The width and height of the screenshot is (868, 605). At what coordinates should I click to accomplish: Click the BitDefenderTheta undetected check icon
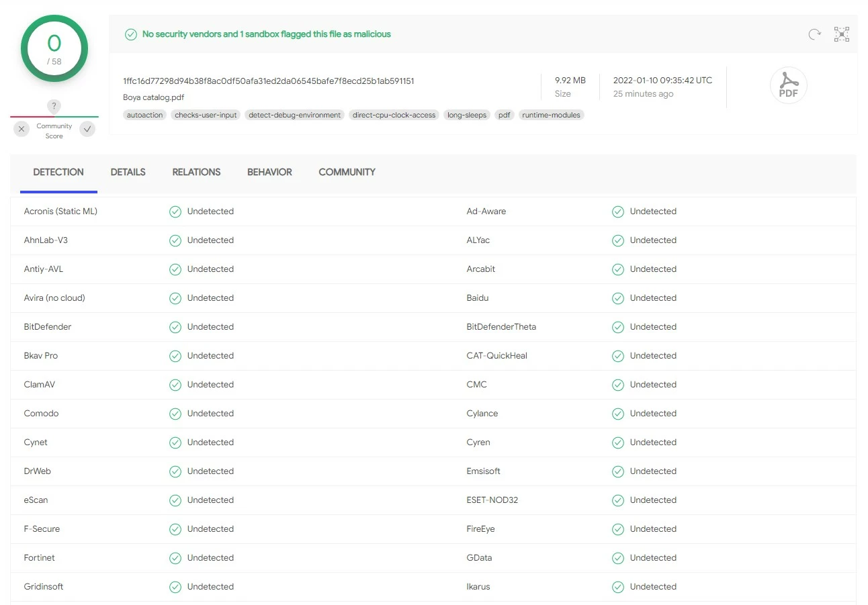[x=618, y=327]
